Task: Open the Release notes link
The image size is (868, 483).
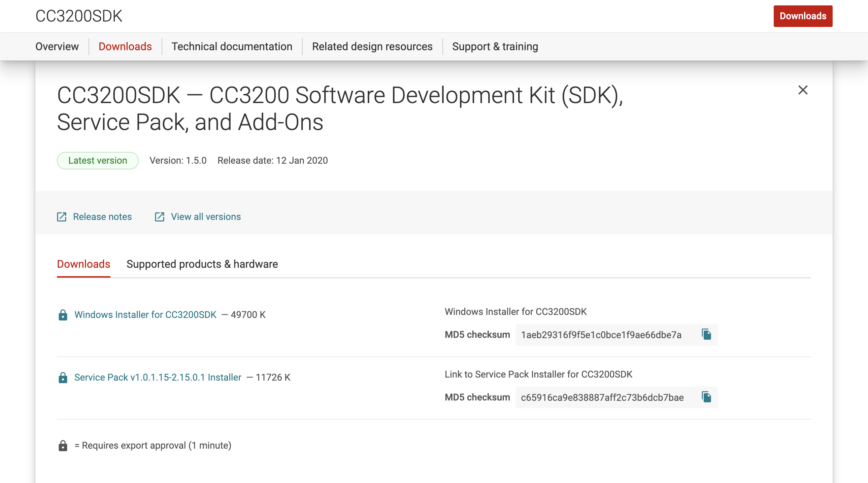Action: coord(102,217)
